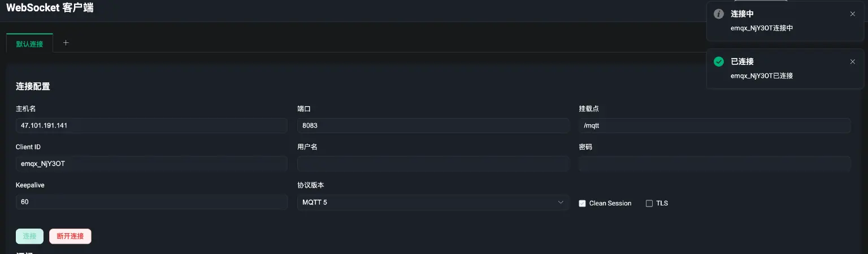Close the 已连接 notification
Screen dimensions: 868x254
point(853,62)
